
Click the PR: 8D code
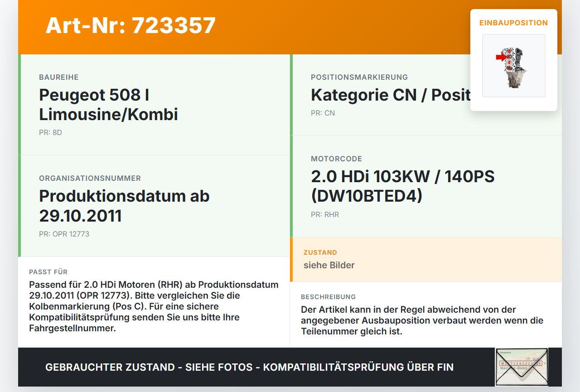point(50,133)
